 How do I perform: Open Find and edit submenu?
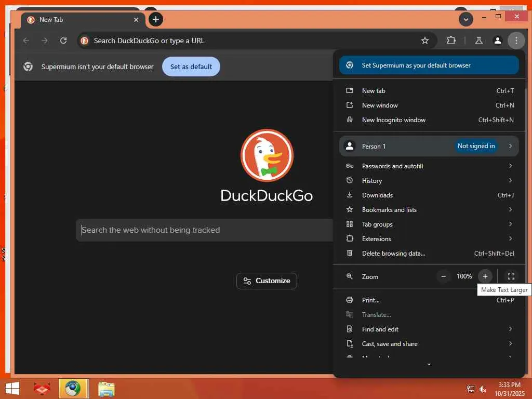coord(429,329)
